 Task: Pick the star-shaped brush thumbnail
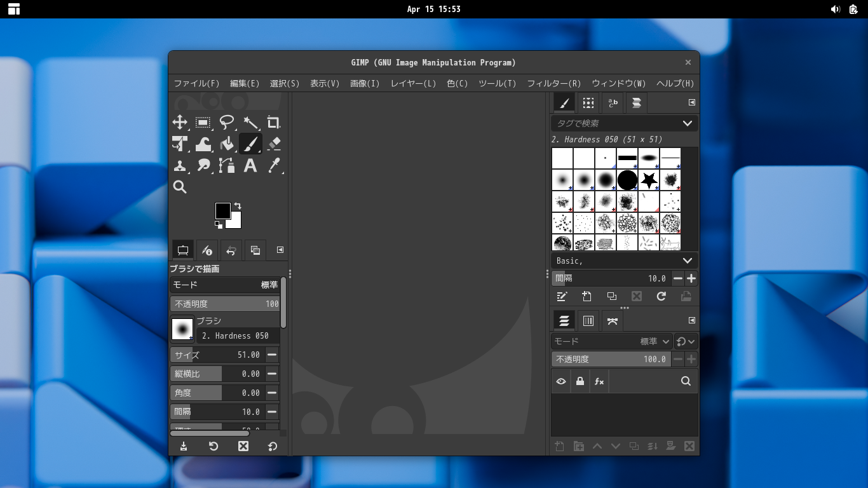(648, 180)
